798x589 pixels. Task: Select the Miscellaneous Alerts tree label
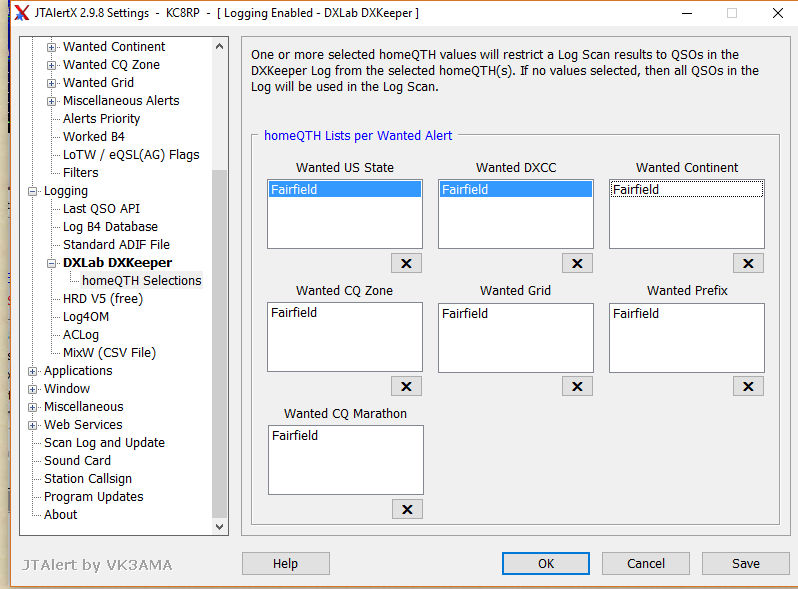pyautogui.click(x=121, y=101)
